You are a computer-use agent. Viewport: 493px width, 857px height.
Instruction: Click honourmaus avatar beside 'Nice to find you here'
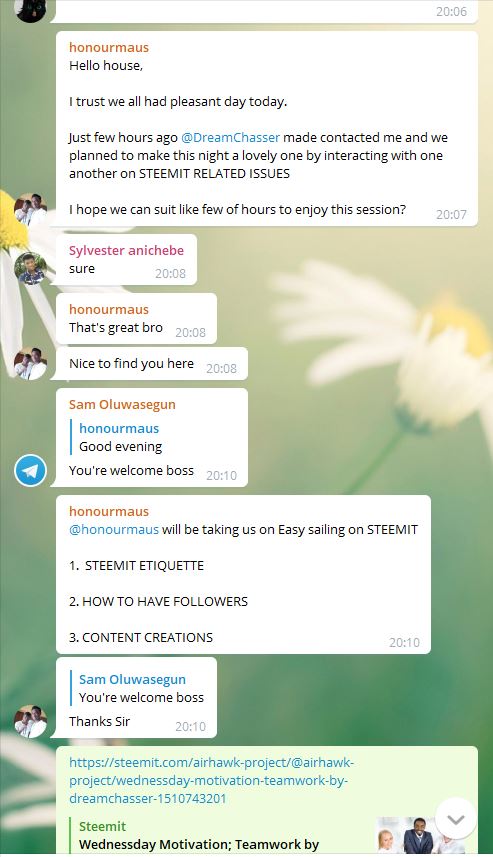click(30, 363)
